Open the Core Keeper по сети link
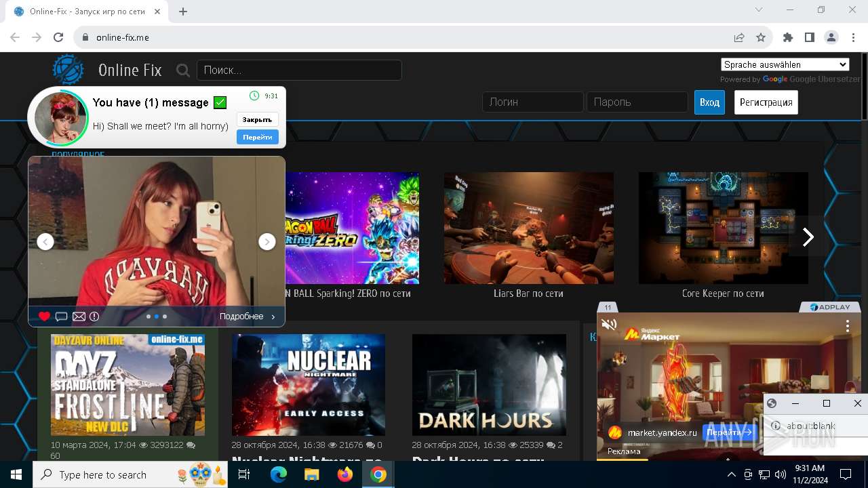The width and height of the screenshot is (868, 488). tap(723, 293)
